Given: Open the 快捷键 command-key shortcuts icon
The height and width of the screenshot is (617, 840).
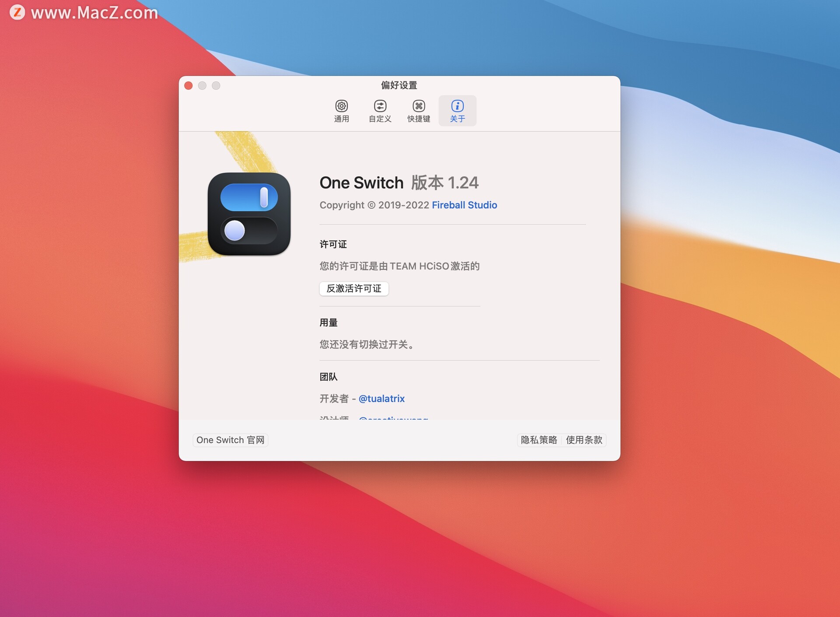Looking at the screenshot, I should [x=419, y=106].
